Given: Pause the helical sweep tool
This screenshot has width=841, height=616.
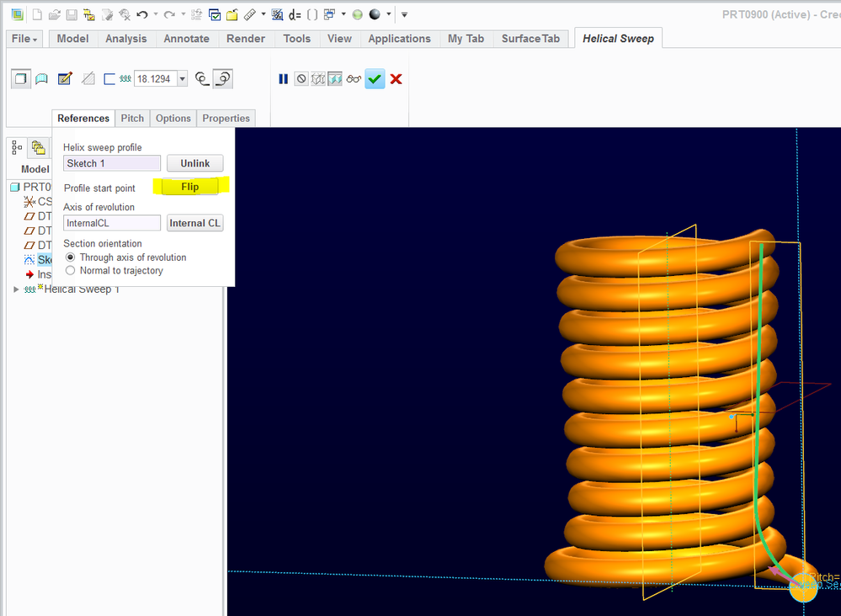Looking at the screenshot, I should [x=283, y=79].
